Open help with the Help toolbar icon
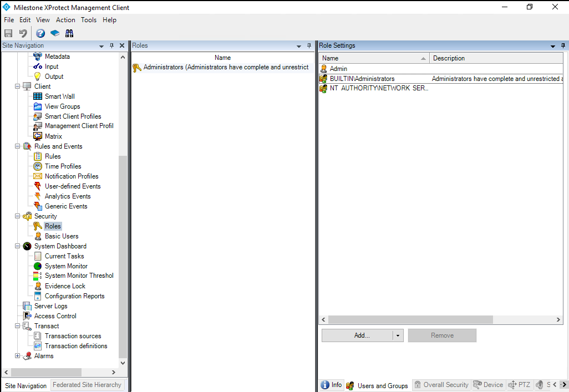The image size is (569, 392). click(40, 33)
